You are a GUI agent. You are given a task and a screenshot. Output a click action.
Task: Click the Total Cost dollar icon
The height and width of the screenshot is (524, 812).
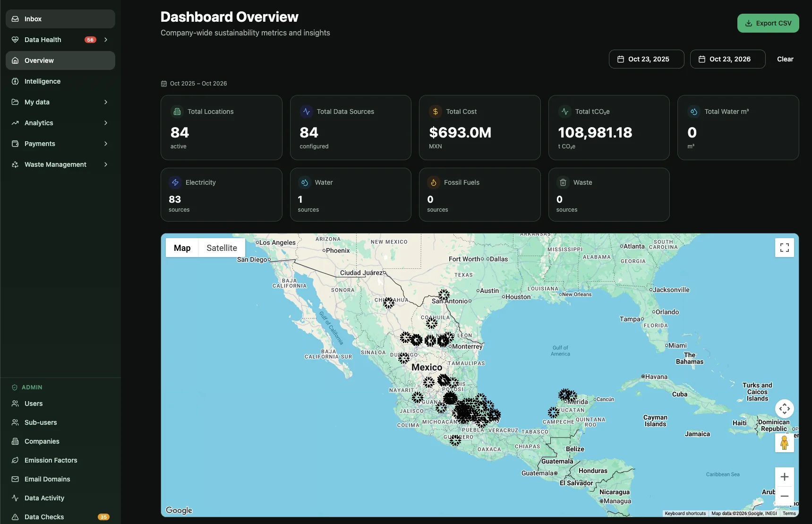(436, 112)
